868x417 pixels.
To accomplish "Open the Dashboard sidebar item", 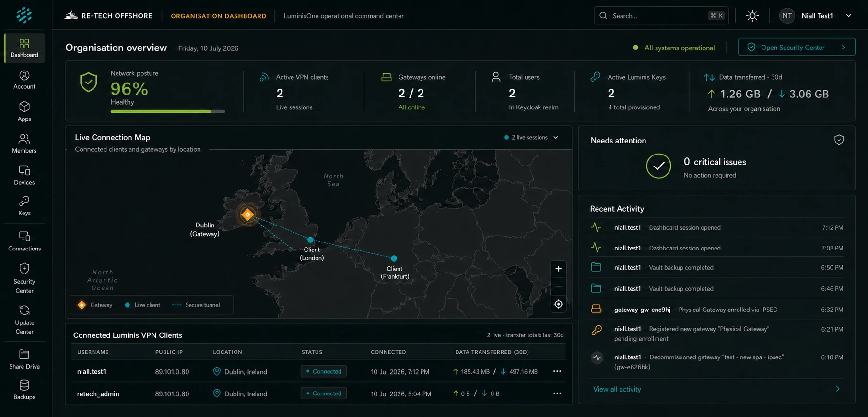I will (x=24, y=48).
